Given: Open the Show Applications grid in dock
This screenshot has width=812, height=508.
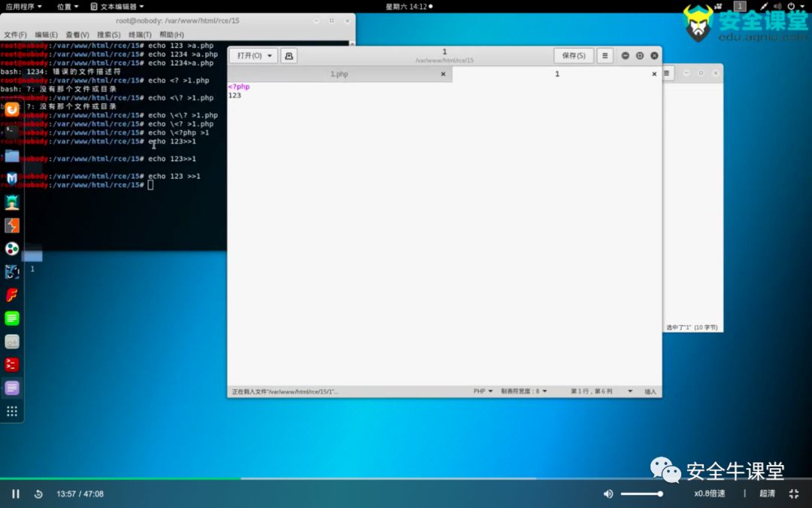Looking at the screenshot, I should 12,411.
